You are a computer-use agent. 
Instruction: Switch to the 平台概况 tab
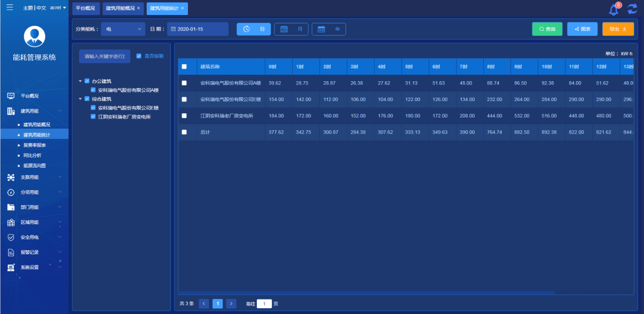tap(85, 9)
